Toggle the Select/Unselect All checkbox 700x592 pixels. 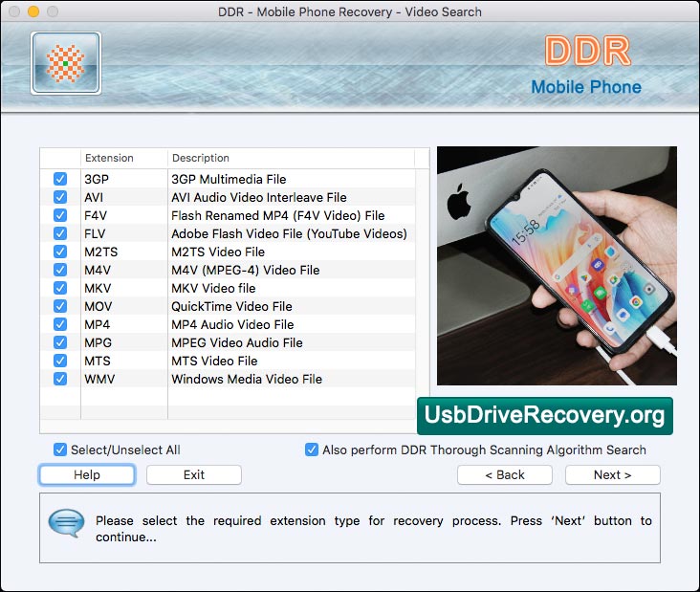(x=60, y=449)
